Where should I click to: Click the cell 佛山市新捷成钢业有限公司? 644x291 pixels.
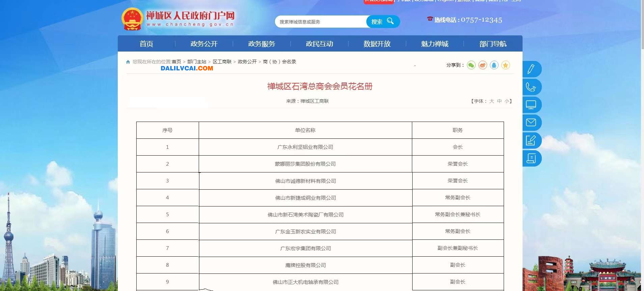pos(306,198)
